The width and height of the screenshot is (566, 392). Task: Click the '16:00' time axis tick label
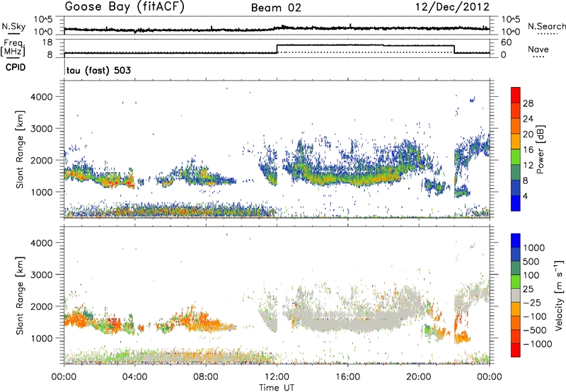click(347, 377)
